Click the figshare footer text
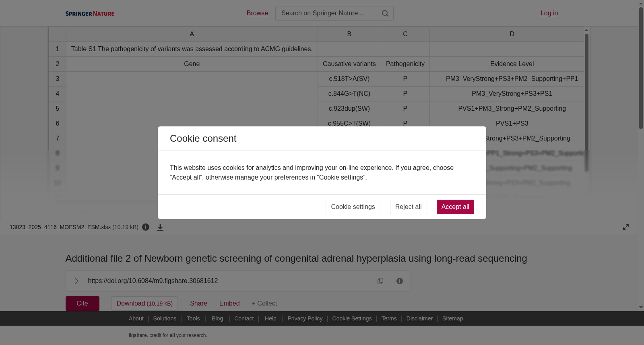This screenshot has height=345, width=644. [168, 335]
